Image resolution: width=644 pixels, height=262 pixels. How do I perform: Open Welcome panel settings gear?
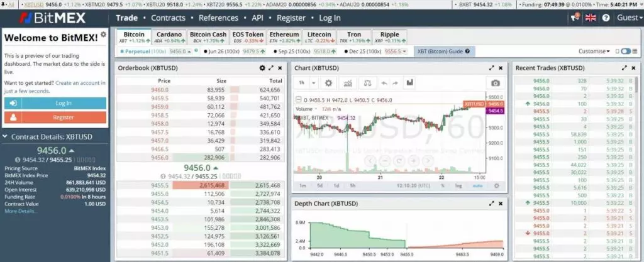103,35
